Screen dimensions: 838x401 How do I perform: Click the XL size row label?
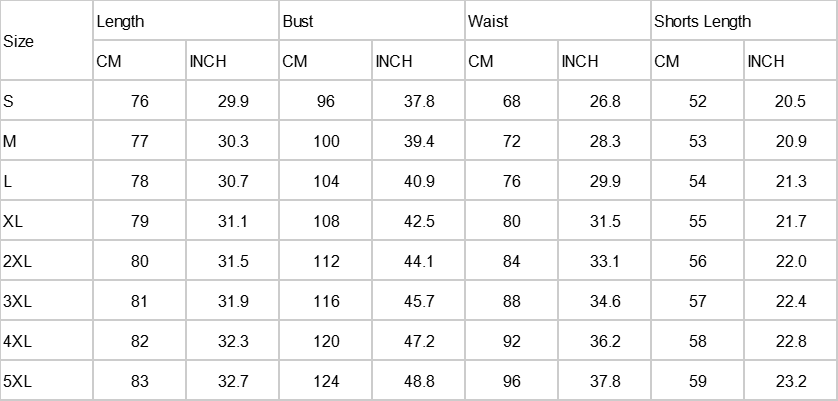click(x=46, y=221)
